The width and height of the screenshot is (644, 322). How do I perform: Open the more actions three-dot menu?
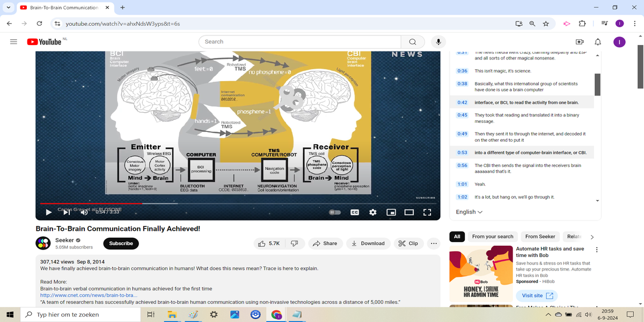click(x=433, y=243)
